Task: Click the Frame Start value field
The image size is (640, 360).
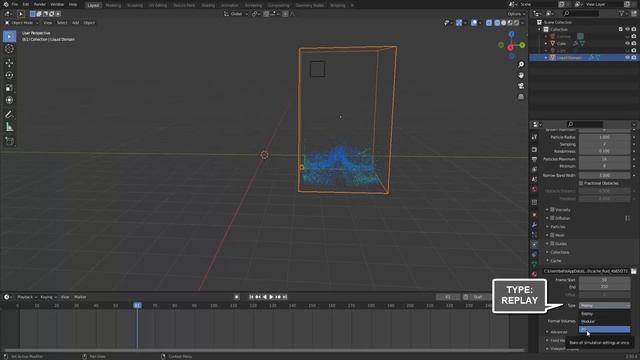Action: click(x=604, y=280)
